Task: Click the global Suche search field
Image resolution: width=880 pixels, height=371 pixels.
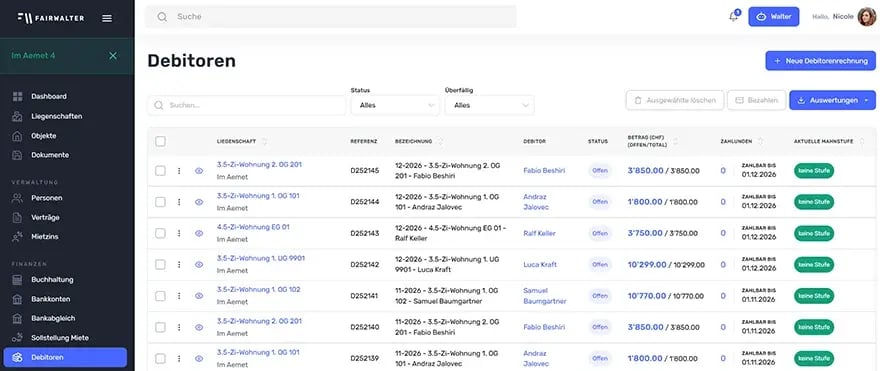Action: click(331, 17)
